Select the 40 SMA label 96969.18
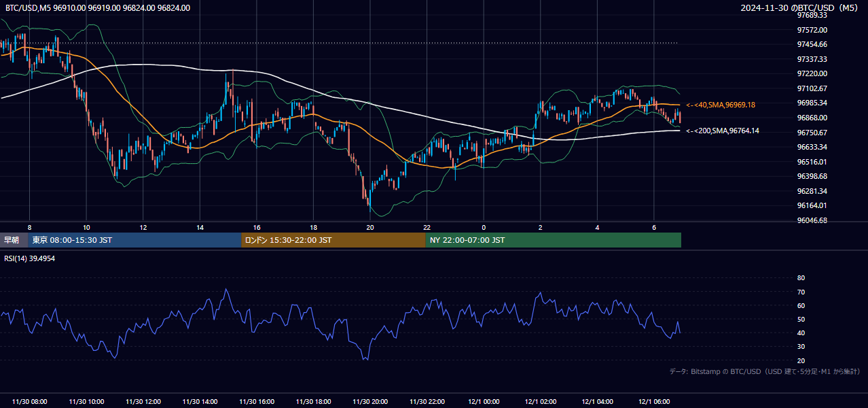The height and width of the screenshot is (408, 868). click(x=721, y=105)
